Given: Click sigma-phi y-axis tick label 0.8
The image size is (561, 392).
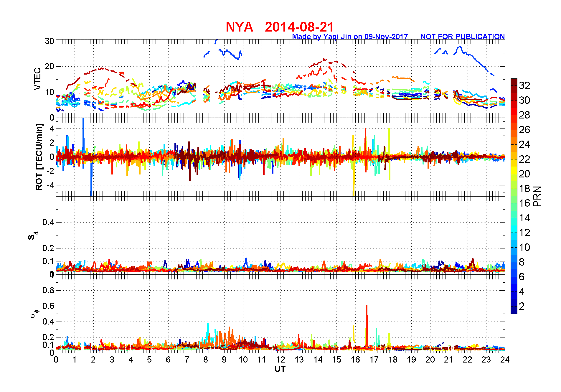Looking at the screenshot, I should (x=48, y=290).
